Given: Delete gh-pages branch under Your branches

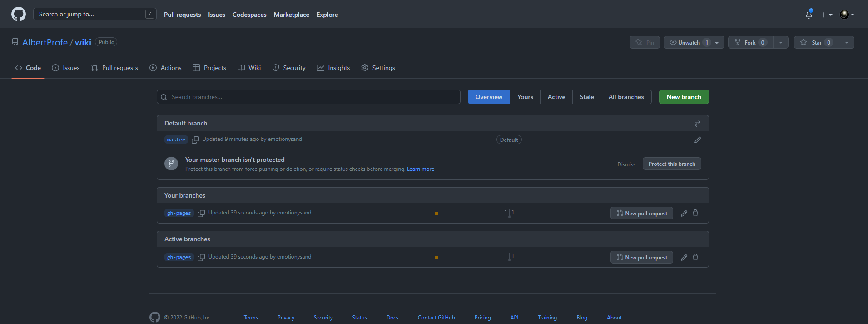Looking at the screenshot, I should coord(695,213).
